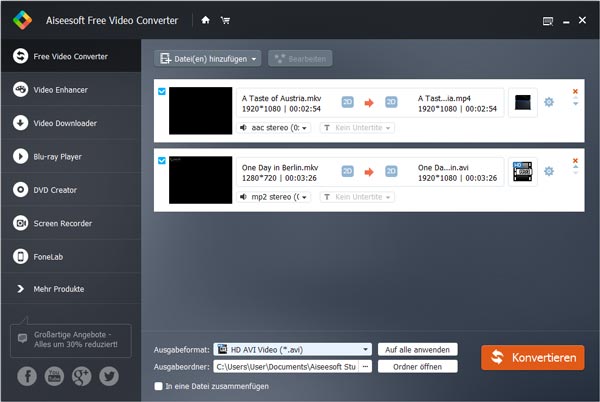Uncheck A Taste of Austria.mkv checkbox
Viewport: 600px width, 402px height.
click(x=162, y=91)
